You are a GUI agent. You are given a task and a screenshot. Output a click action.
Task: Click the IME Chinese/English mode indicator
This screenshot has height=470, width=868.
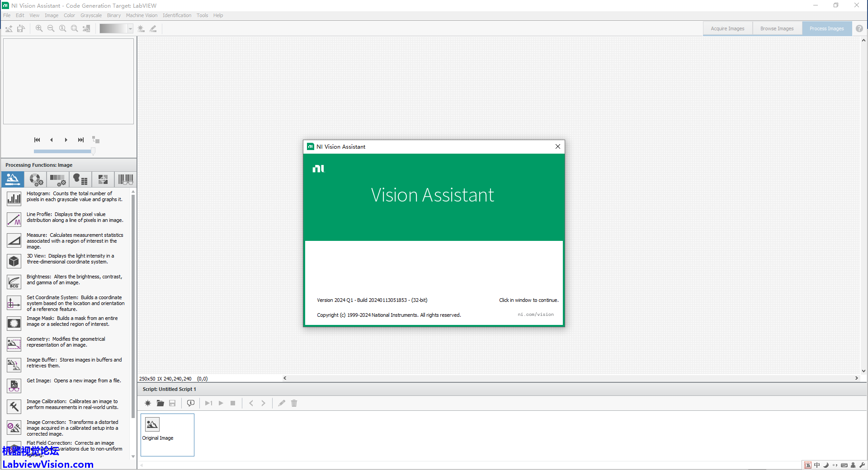click(817, 465)
